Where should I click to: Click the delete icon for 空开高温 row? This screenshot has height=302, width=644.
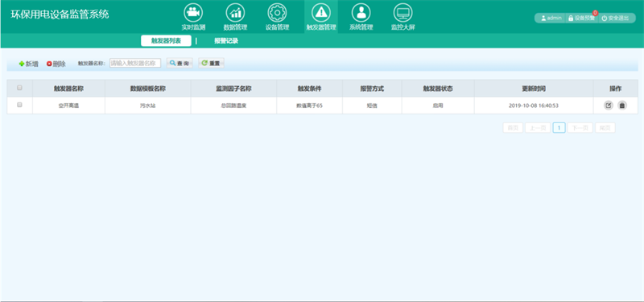click(622, 105)
